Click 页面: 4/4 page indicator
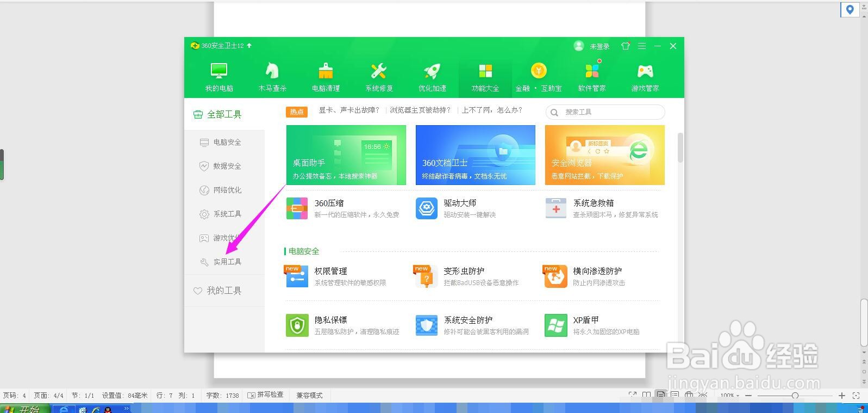 pos(48,396)
